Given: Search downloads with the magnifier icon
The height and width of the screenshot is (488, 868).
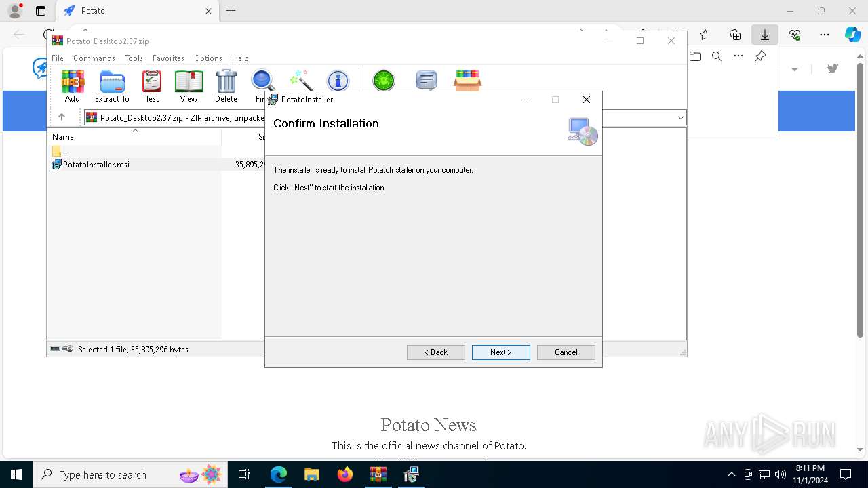Looking at the screenshot, I should [717, 56].
